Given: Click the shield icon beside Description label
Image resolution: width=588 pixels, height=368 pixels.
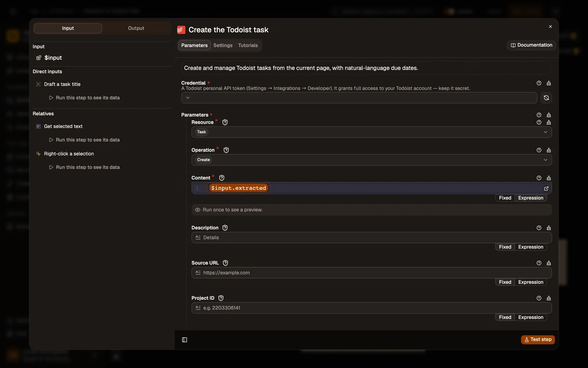Looking at the screenshot, I should click(x=225, y=228).
